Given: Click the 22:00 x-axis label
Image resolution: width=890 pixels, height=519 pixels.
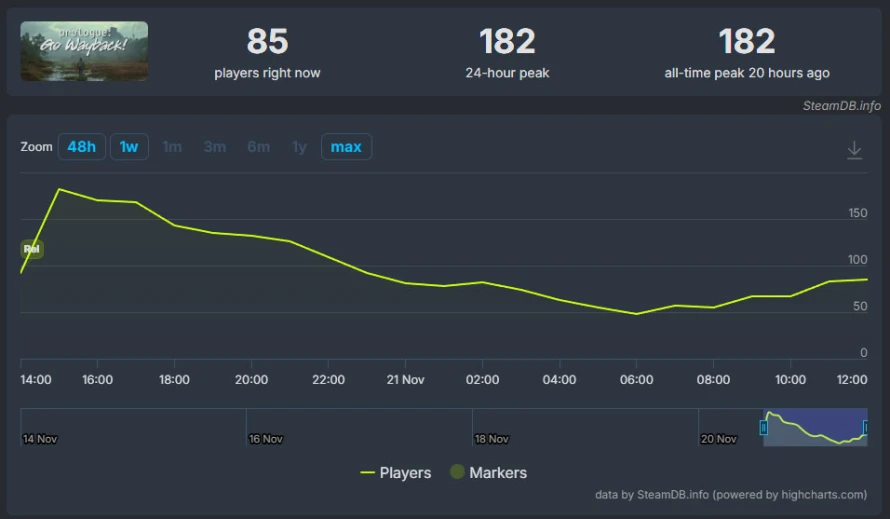Looking at the screenshot, I should point(328,379).
